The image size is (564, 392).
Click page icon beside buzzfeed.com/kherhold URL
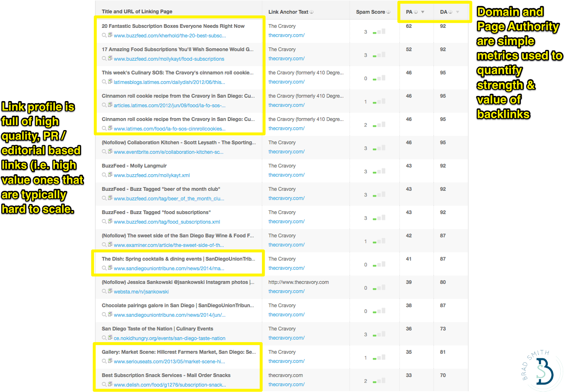pos(110,35)
